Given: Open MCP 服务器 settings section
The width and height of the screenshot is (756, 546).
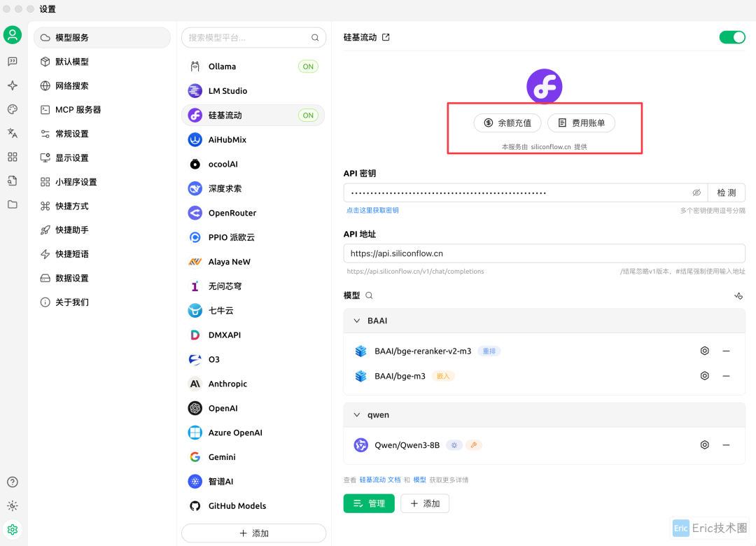Looking at the screenshot, I should click(x=101, y=109).
